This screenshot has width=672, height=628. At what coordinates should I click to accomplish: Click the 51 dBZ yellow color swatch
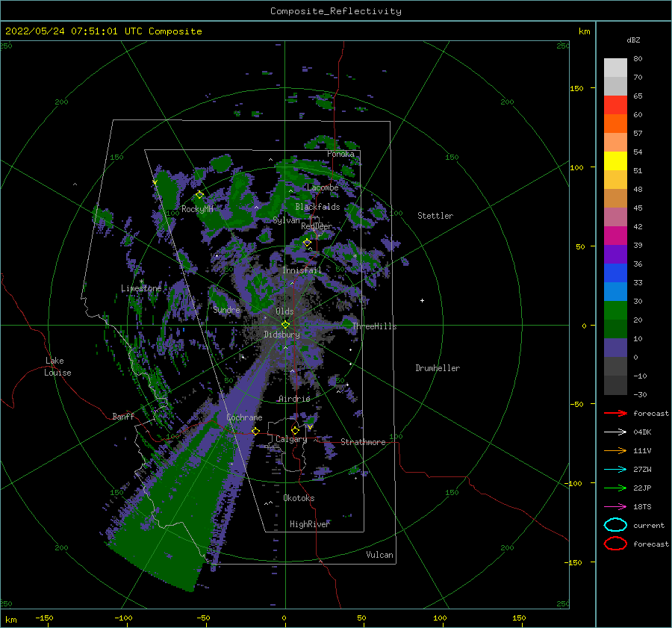(615, 161)
